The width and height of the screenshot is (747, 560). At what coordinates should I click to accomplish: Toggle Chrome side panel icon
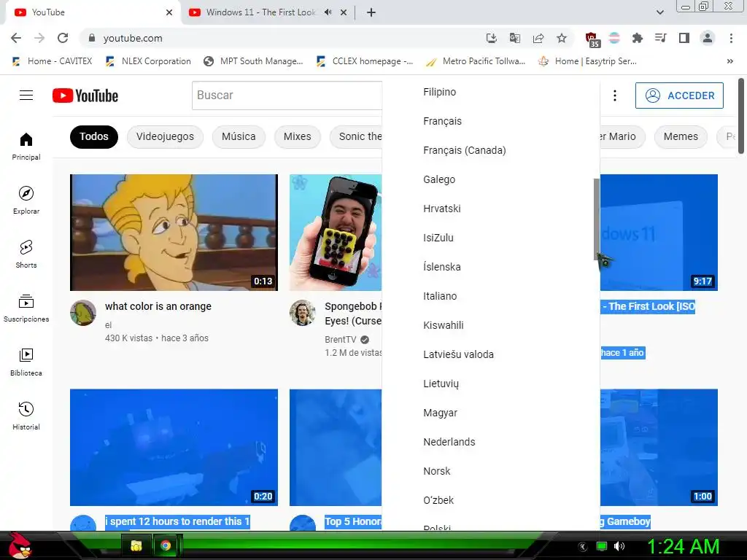684,38
